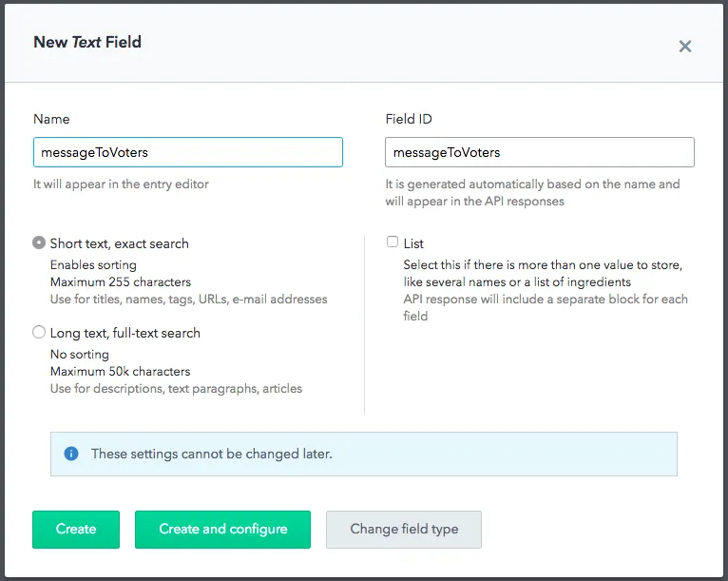The width and height of the screenshot is (728, 581).
Task: Click the Create and configure button
Action: coord(222,530)
